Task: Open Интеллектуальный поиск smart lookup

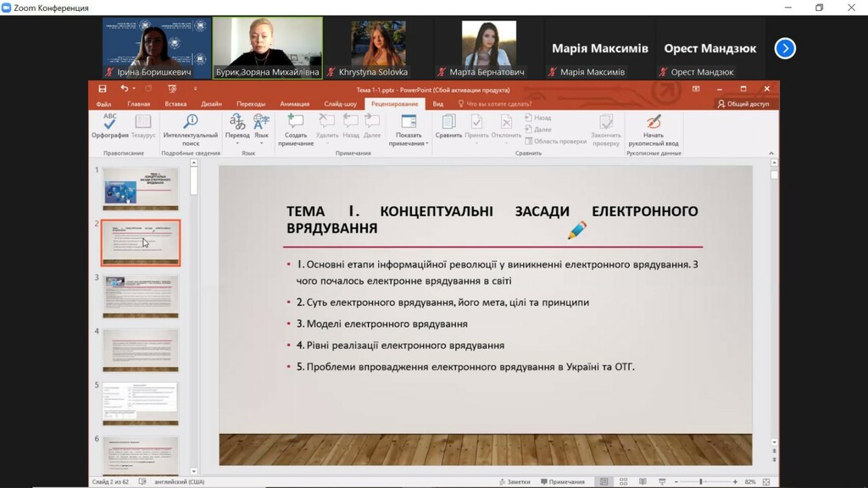Action: [x=191, y=130]
